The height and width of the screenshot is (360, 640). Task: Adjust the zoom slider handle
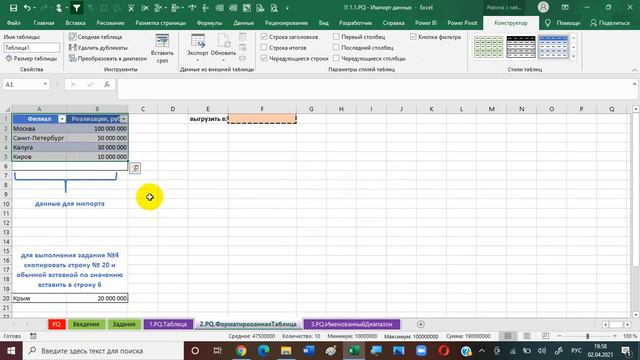(587, 336)
